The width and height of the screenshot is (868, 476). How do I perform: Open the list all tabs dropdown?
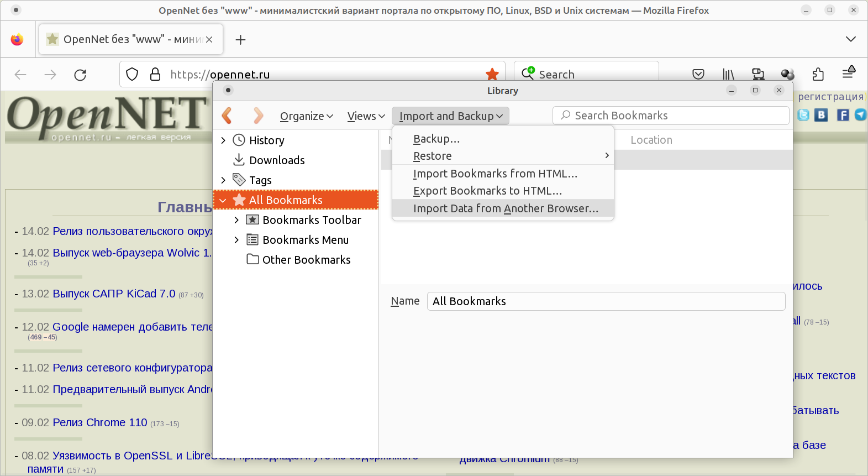(x=851, y=39)
